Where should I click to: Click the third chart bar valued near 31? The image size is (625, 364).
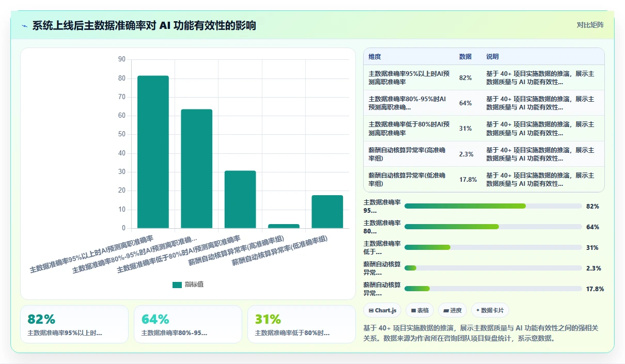[240, 199]
